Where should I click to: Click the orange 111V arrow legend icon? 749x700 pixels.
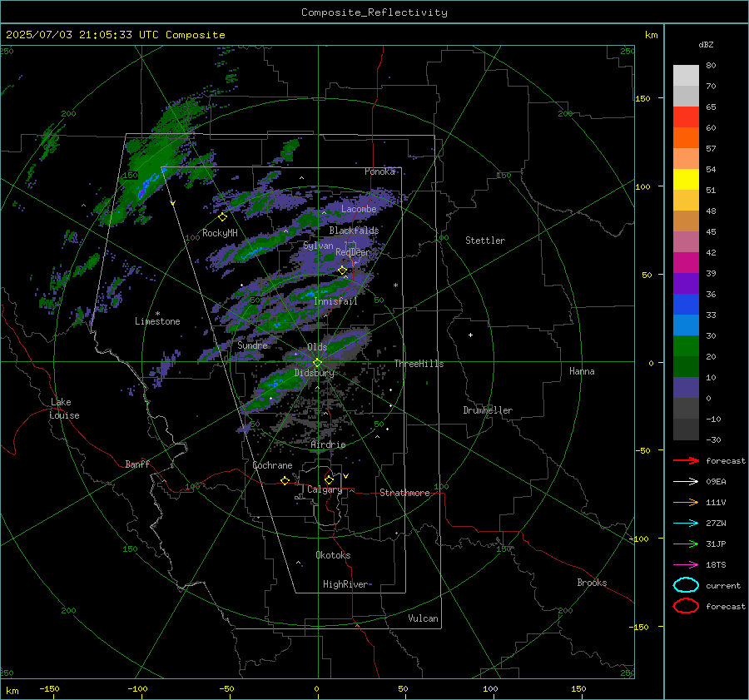tap(686, 502)
